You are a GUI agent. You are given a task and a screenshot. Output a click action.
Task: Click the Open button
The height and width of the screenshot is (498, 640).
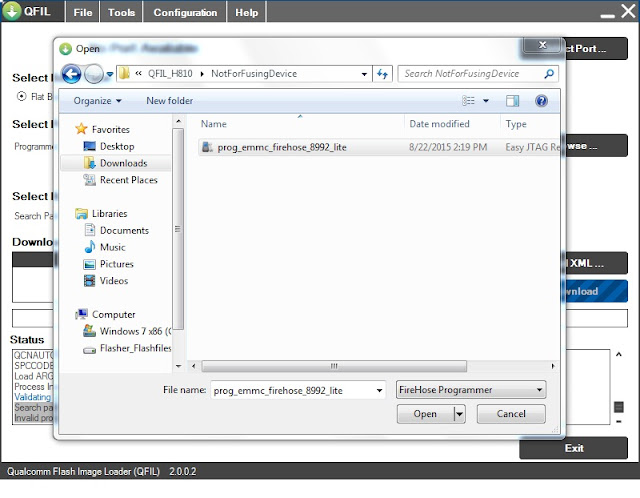(x=425, y=414)
